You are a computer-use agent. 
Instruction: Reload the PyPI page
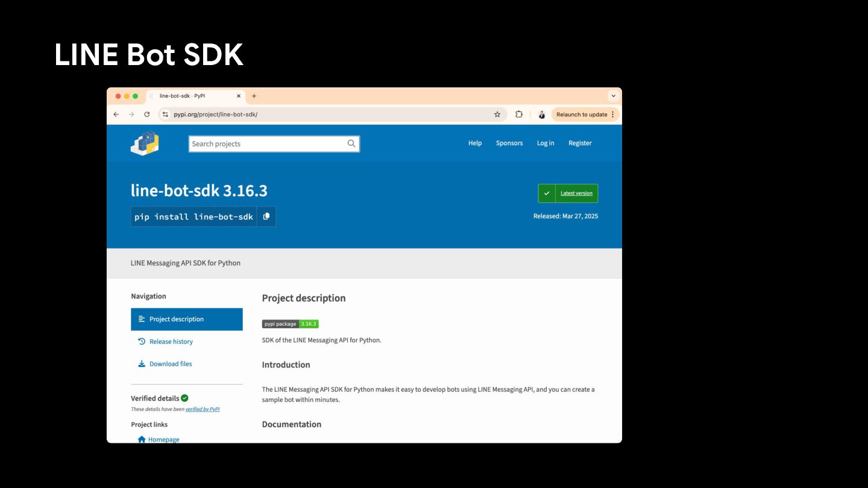pos(146,114)
